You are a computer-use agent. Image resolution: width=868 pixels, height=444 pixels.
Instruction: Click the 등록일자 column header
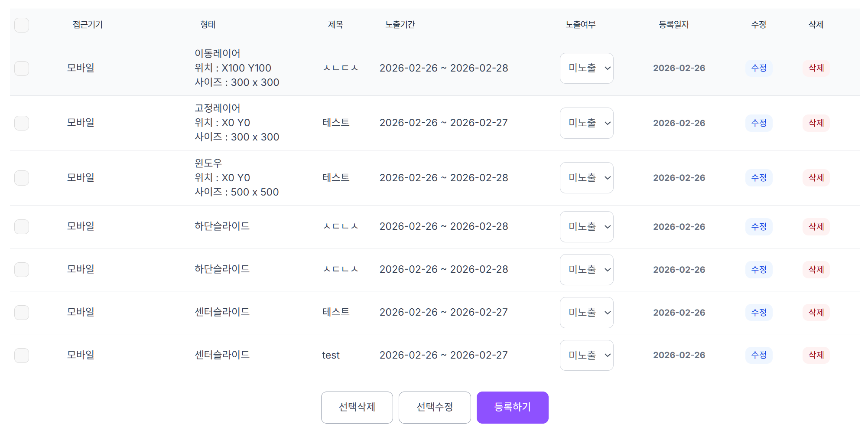coord(673,25)
